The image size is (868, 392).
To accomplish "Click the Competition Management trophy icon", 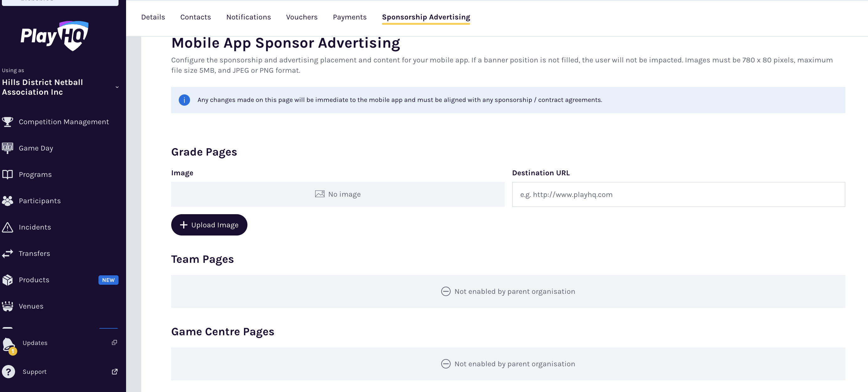I will pyautogui.click(x=8, y=122).
